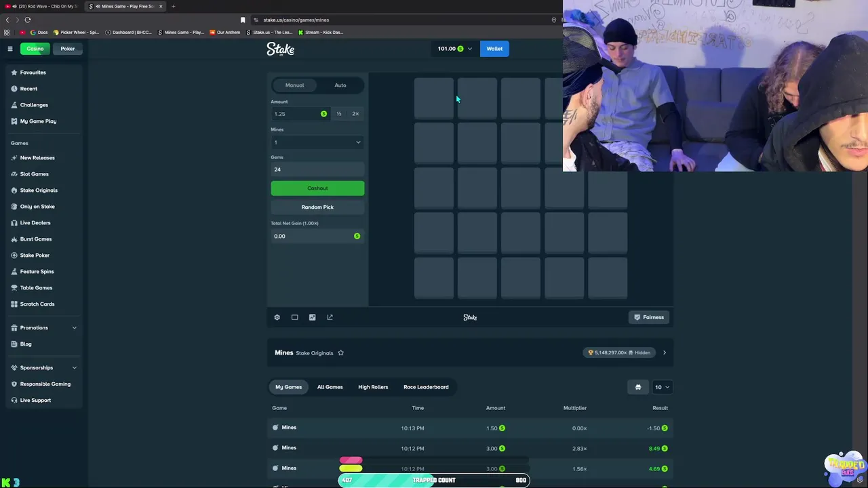
Task: Select the All Games tab
Action: coord(330,387)
